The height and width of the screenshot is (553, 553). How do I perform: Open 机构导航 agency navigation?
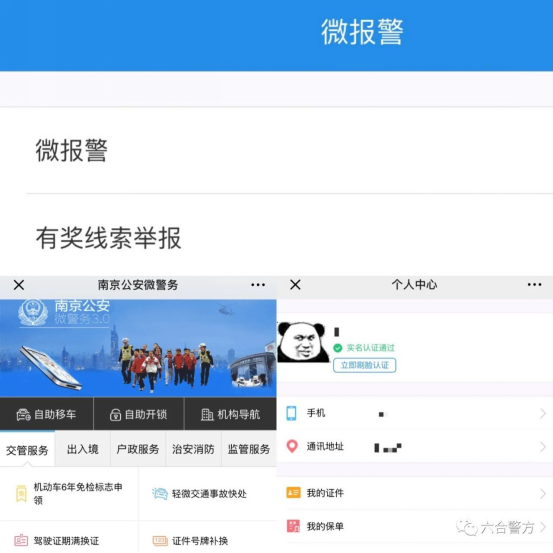[x=230, y=414]
